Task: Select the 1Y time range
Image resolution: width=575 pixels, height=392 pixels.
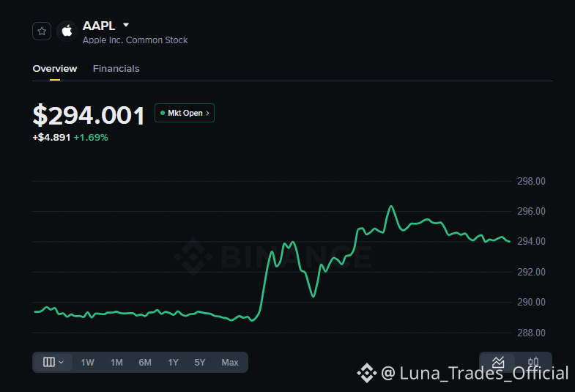Action: click(173, 363)
